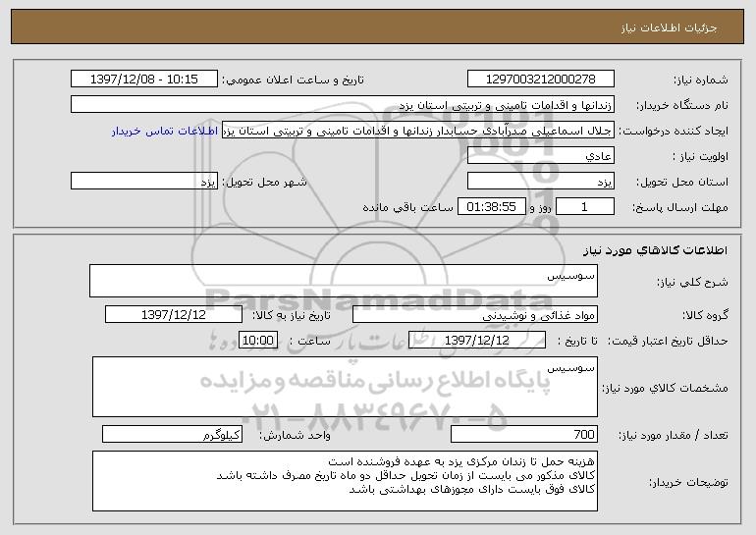Select the گروه کالا field مواد غذائی و نوشیدنی
756x535 pixels.
[x=475, y=315]
